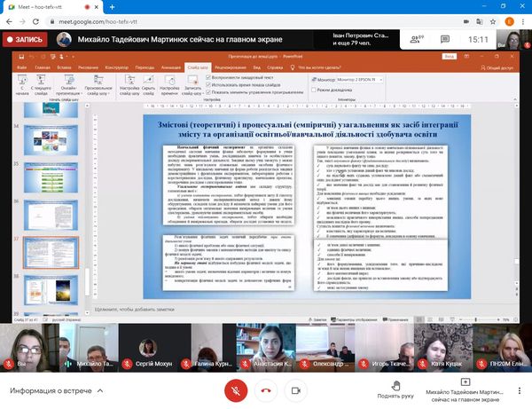The image size is (532, 409).
Task: Enable Режим докладчика checkbox
Action: pyautogui.click(x=317, y=90)
